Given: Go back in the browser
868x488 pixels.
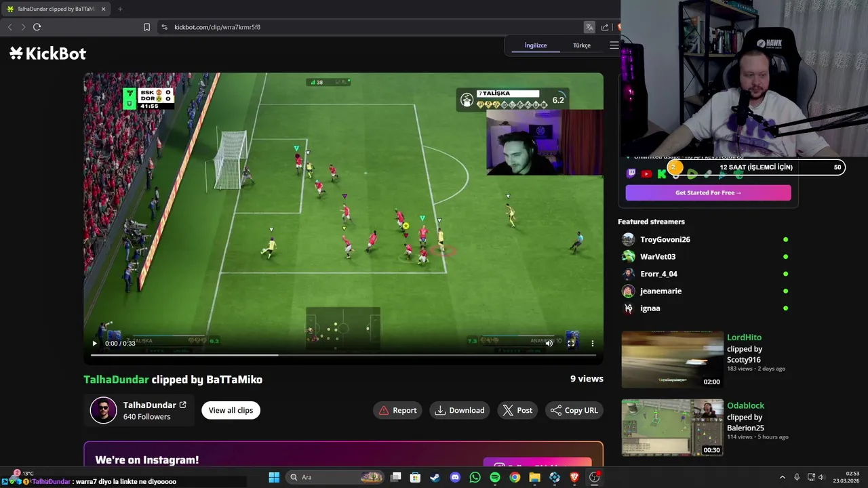Looking at the screenshot, I should click(9, 27).
